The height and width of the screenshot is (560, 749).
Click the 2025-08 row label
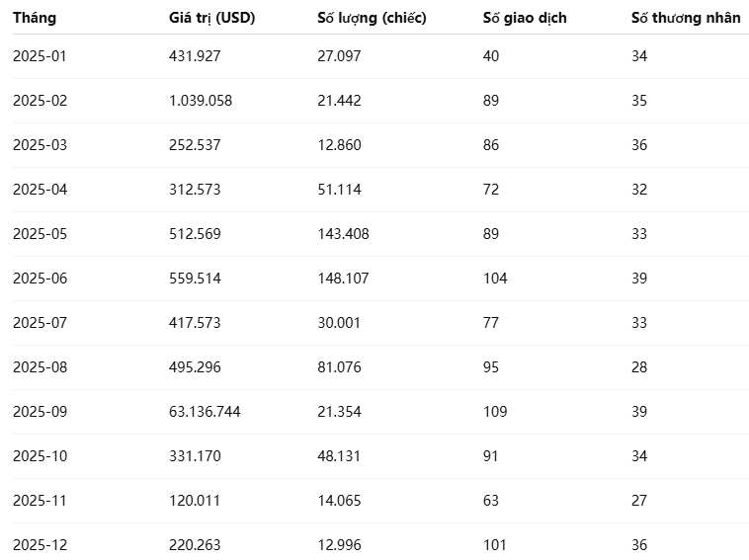40,367
